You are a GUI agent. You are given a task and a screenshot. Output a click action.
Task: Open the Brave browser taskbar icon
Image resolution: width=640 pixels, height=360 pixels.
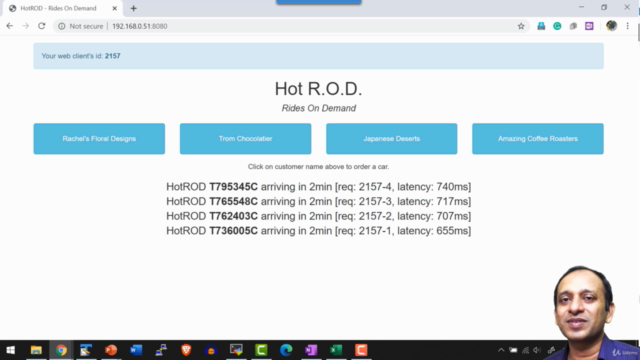186,350
